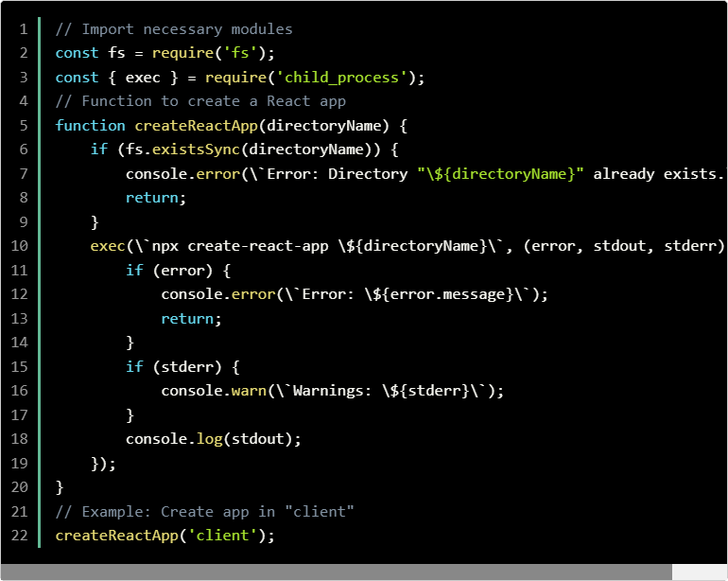Click existsSync on line 6
This screenshot has height=581, width=728.
coord(196,150)
